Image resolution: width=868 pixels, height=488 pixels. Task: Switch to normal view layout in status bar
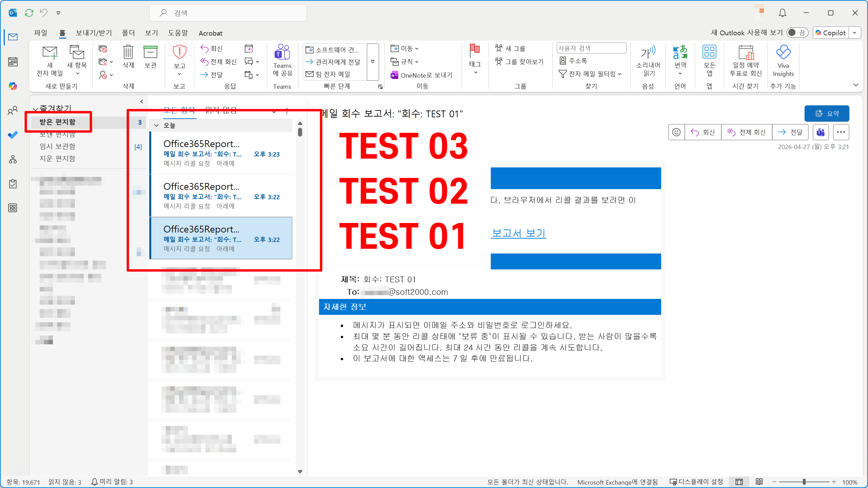739,482
